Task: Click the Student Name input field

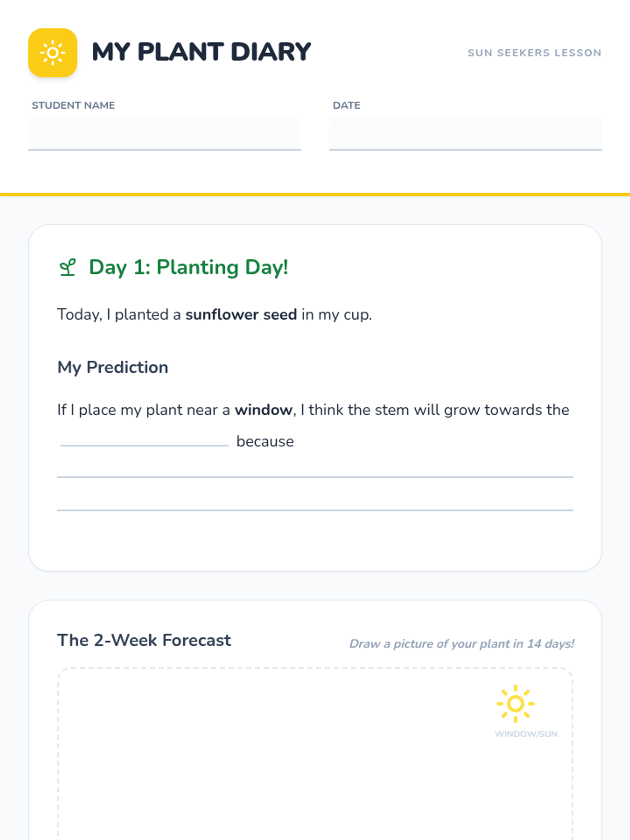Action: pyautogui.click(x=164, y=133)
